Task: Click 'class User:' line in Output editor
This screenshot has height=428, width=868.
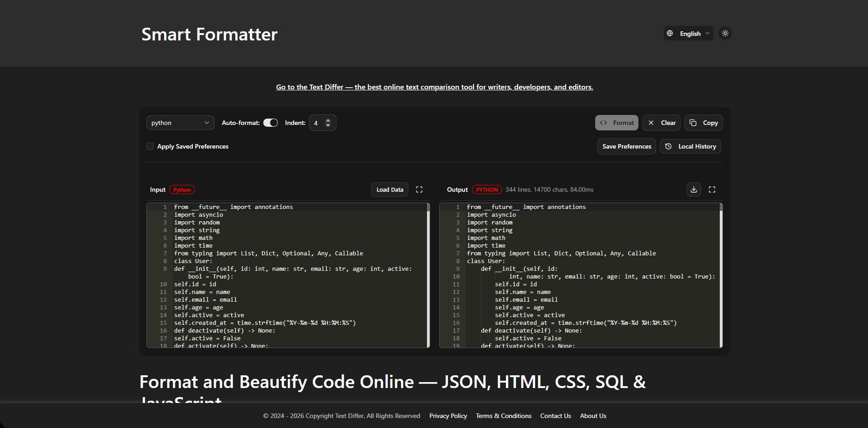Action: coord(486,261)
